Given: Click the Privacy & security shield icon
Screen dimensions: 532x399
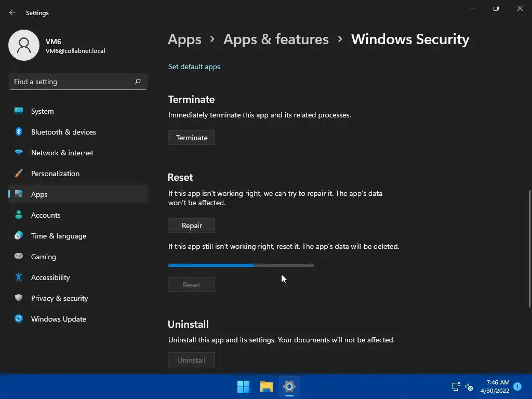Looking at the screenshot, I should [x=19, y=298].
